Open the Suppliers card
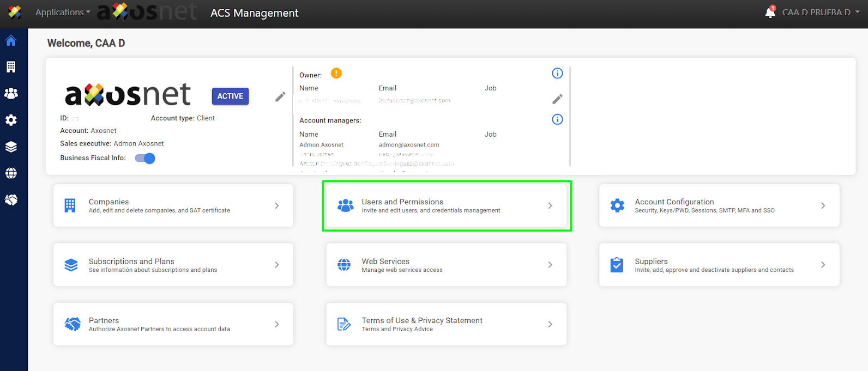The image size is (868, 371). point(719,265)
